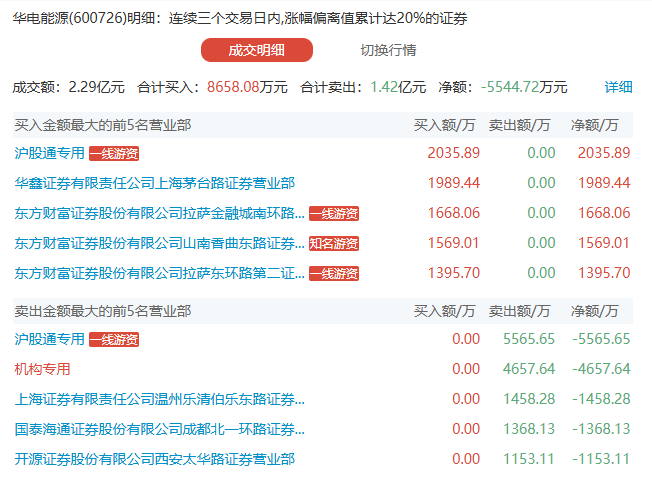Click 净额/万 header in the buy table

click(595, 125)
